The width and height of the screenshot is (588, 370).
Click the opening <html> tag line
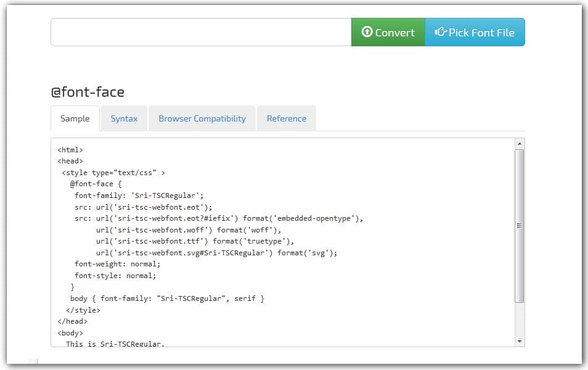(70, 150)
